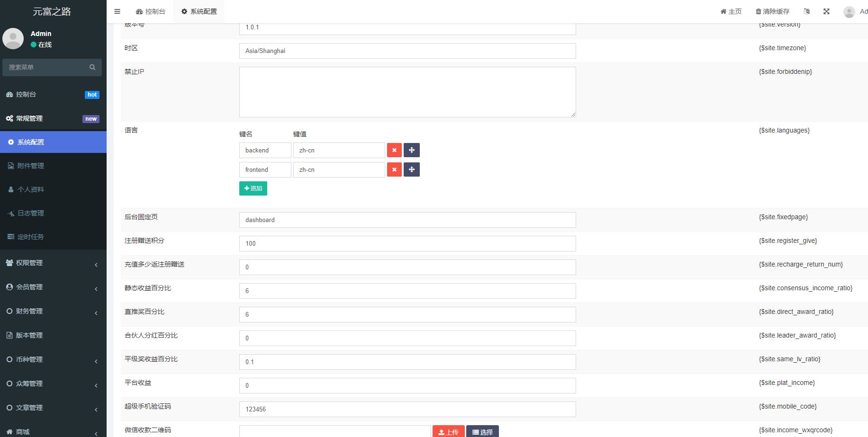The width and height of the screenshot is (868, 437).
Task: Click the 禁止IP text area
Action: tap(407, 92)
